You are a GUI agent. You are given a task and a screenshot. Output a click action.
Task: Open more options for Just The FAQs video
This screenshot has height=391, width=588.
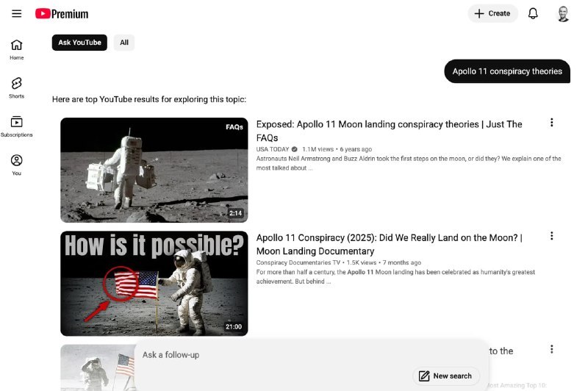(551, 122)
